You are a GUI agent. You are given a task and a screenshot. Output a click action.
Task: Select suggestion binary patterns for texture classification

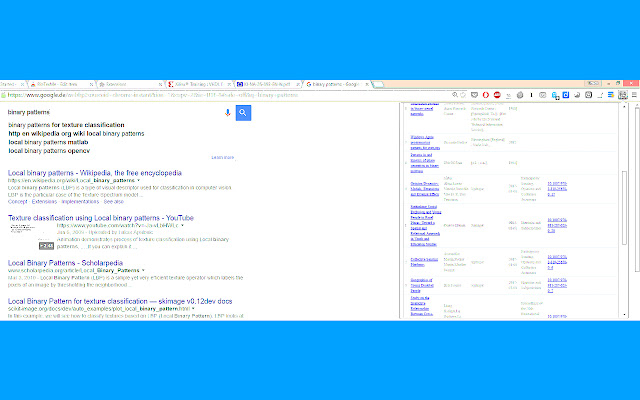66,125
